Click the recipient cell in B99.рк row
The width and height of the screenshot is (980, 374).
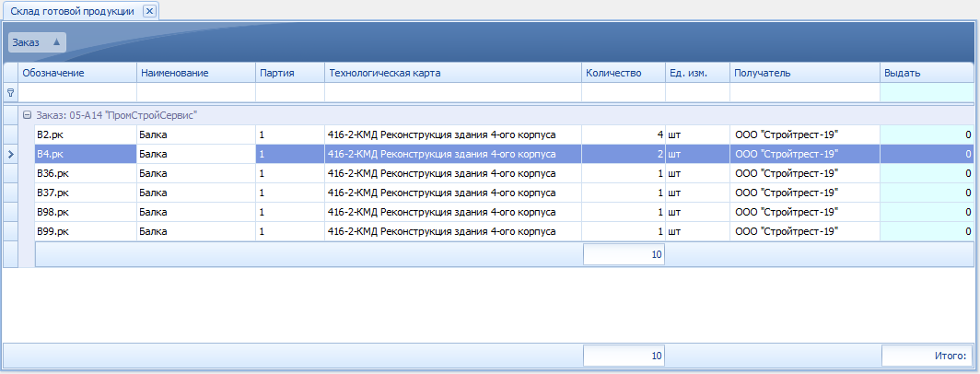[x=805, y=231]
